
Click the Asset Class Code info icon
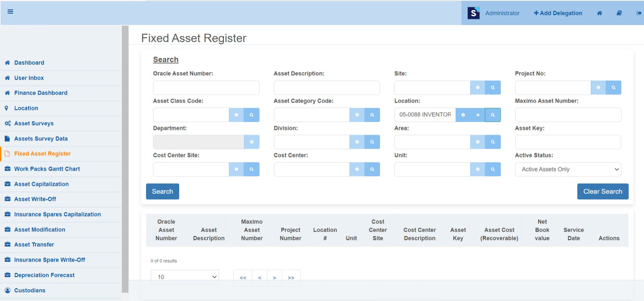(237, 115)
